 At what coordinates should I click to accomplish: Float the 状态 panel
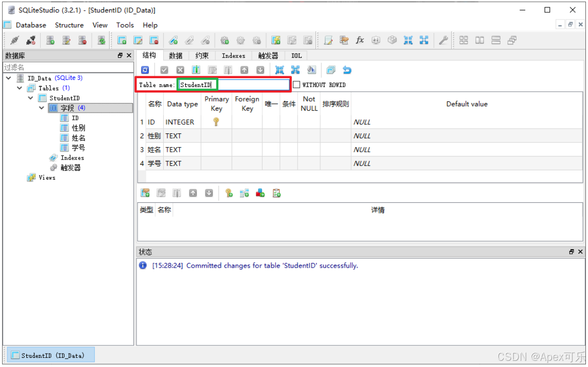572,252
